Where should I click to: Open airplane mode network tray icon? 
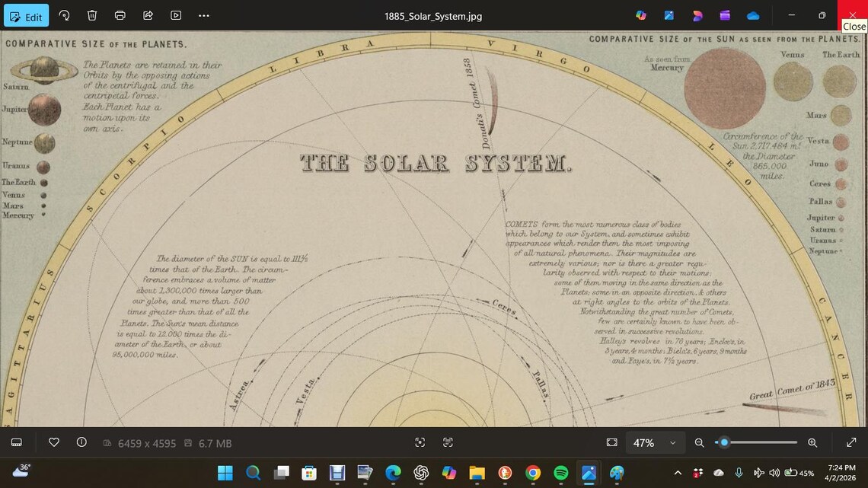pyautogui.click(x=758, y=473)
